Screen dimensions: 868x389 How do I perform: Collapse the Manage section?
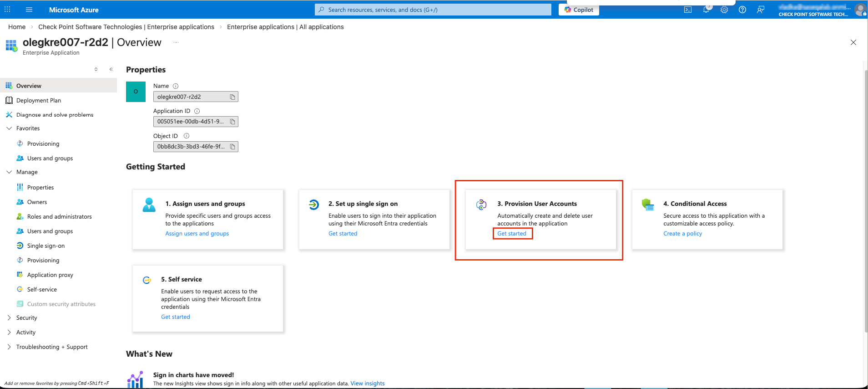pos(9,172)
